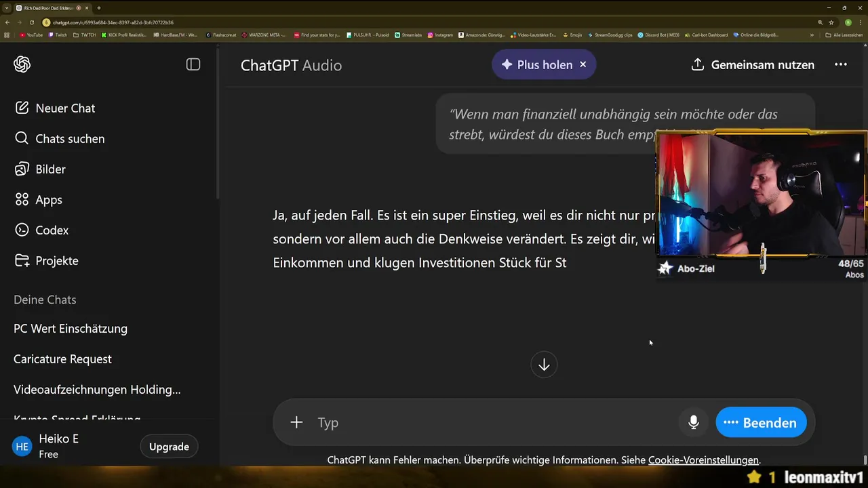Open the Emojis bookmark

click(x=573, y=35)
